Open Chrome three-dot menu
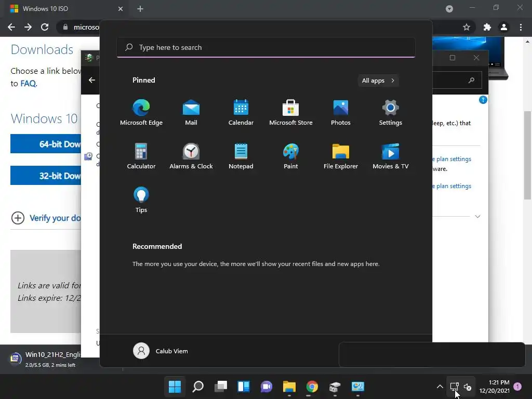The height and width of the screenshot is (399, 532). click(x=521, y=27)
